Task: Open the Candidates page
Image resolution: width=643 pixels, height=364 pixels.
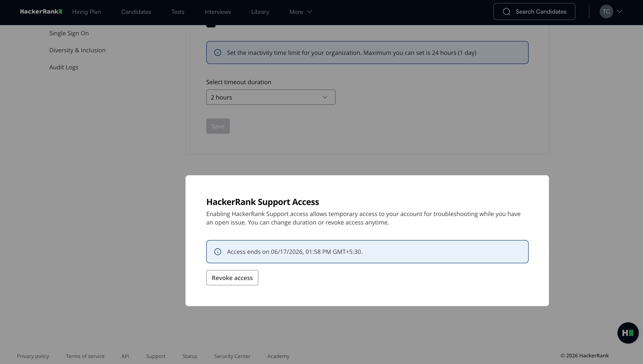Action: (136, 12)
